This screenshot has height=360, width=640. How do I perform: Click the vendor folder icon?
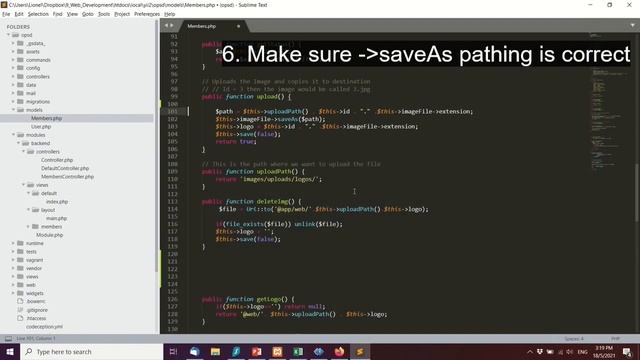click(20, 268)
